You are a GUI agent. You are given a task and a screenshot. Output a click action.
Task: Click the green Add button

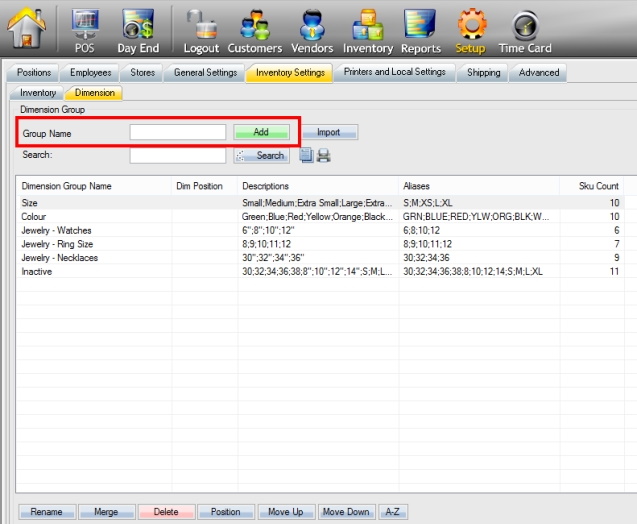[x=261, y=132]
